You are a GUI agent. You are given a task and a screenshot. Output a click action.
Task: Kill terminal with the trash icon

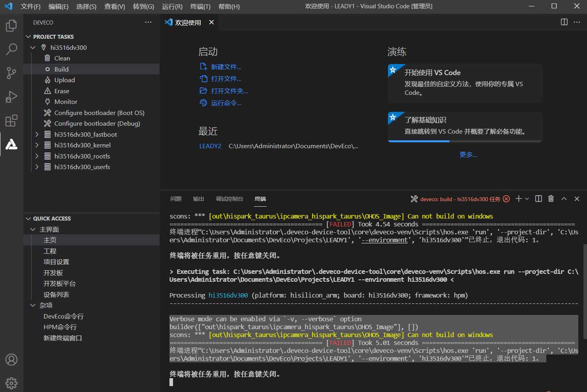click(551, 199)
